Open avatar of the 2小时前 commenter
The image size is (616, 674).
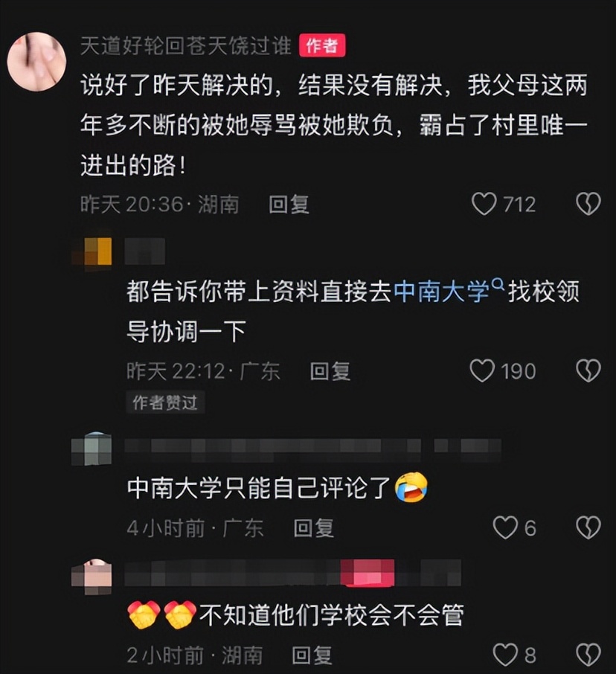(92, 577)
